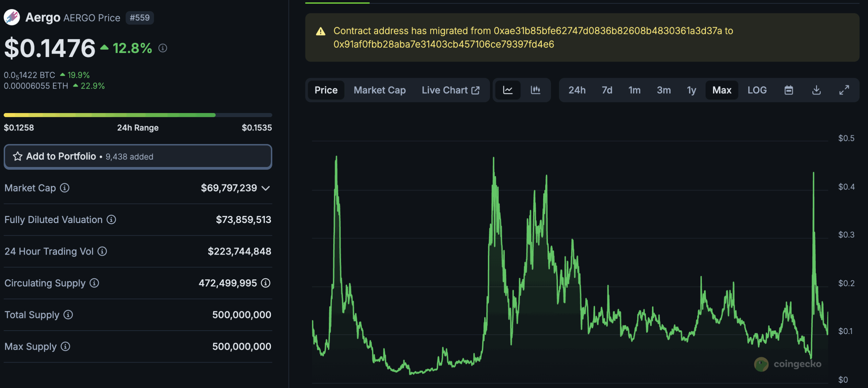Download the chart data
Viewport: 868px width, 388px height.
pos(816,90)
